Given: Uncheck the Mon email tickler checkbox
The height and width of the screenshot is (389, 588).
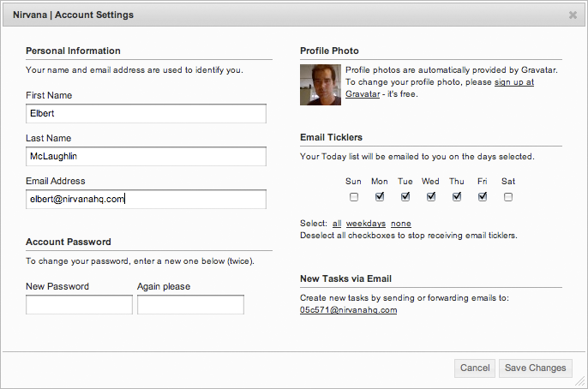Looking at the screenshot, I should pos(380,197).
